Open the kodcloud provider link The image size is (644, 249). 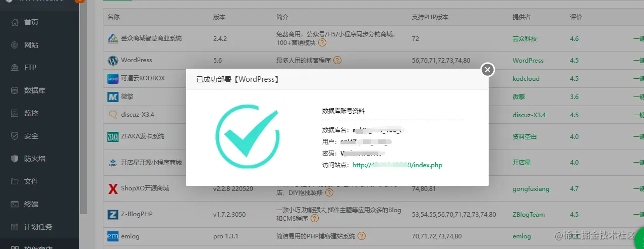click(x=526, y=78)
